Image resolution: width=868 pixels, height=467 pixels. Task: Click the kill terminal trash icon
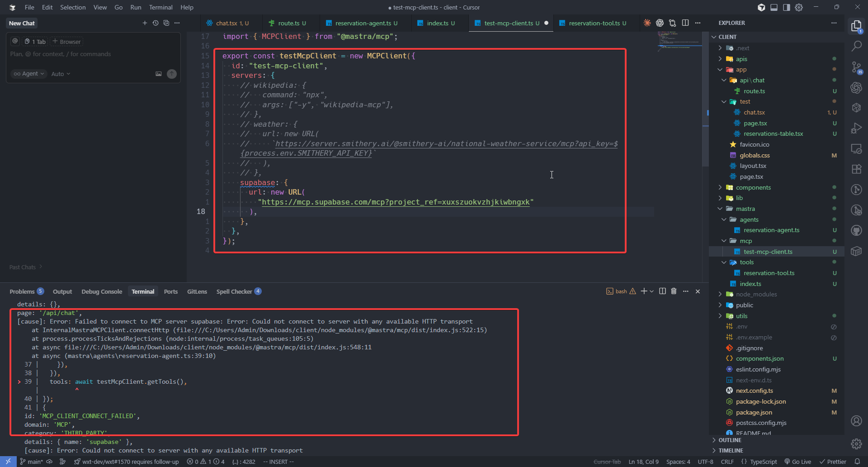point(674,291)
